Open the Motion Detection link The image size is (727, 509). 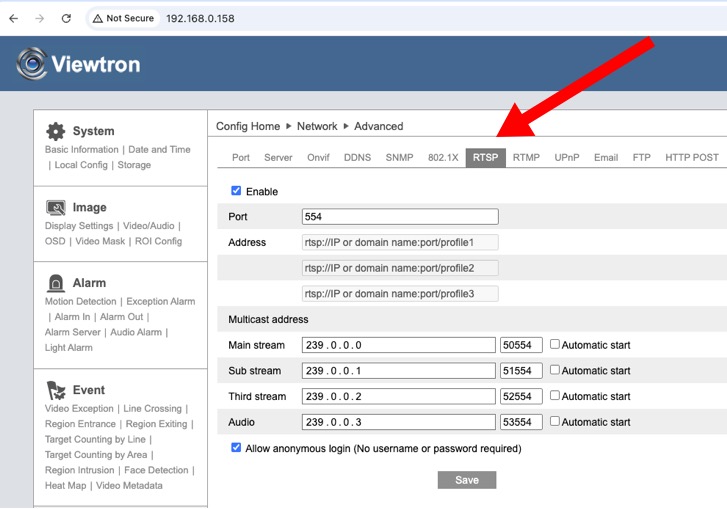pyautogui.click(x=80, y=302)
